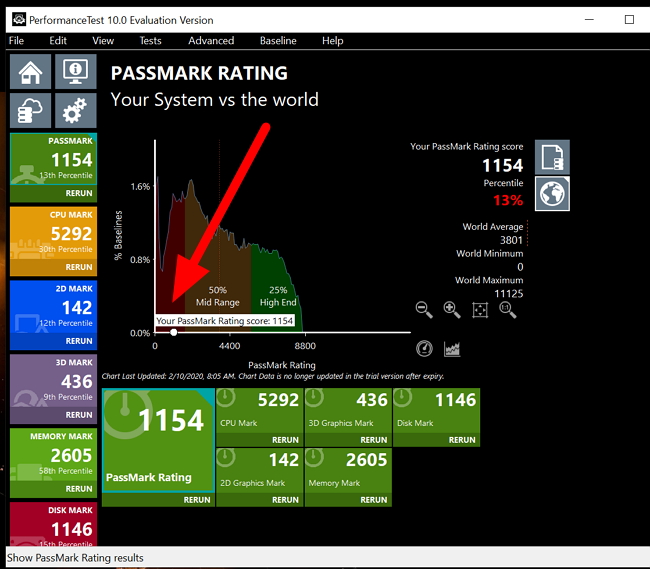This screenshot has height=569, width=650.
Task: Select the 2D Mark 142 sidebar tile
Action: pyautogui.click(x=53, y=307)
